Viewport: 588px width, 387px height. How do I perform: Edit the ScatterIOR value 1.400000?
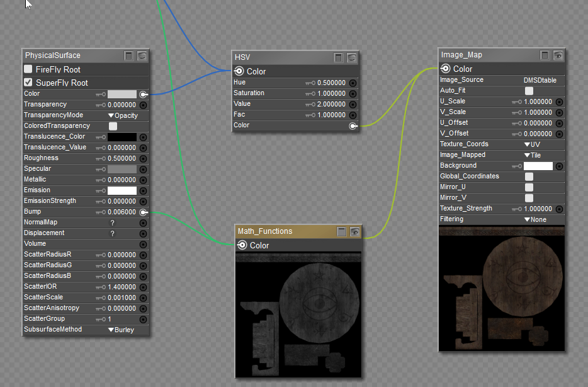pos(122,287)
